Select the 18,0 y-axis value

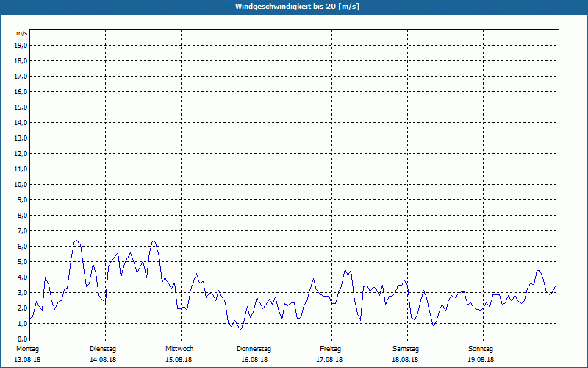coord(21,61)
